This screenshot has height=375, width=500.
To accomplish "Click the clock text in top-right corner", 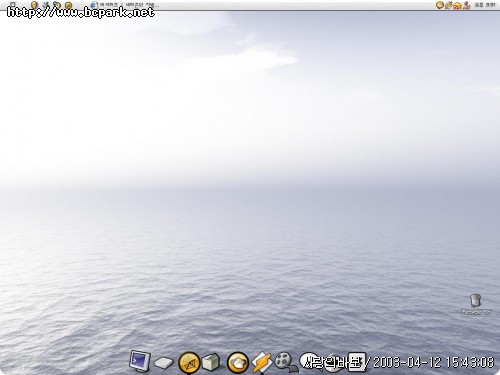I will tap(485, 5).
